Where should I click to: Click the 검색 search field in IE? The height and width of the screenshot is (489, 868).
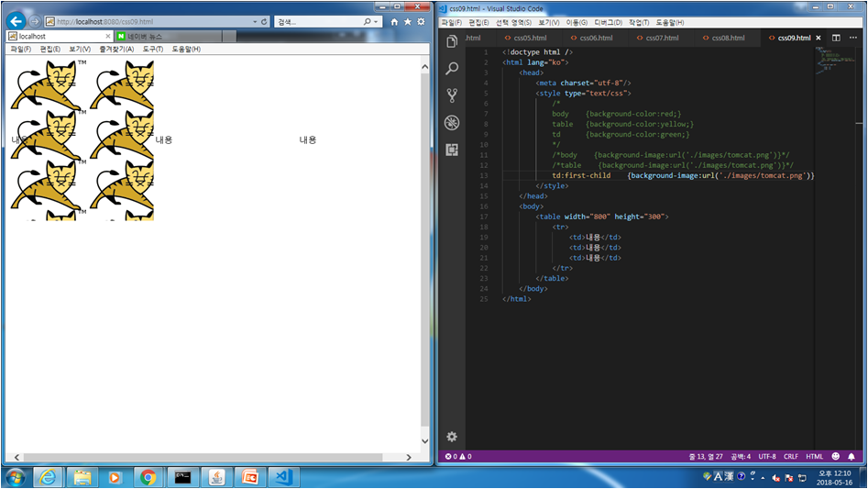coord(318,22)
